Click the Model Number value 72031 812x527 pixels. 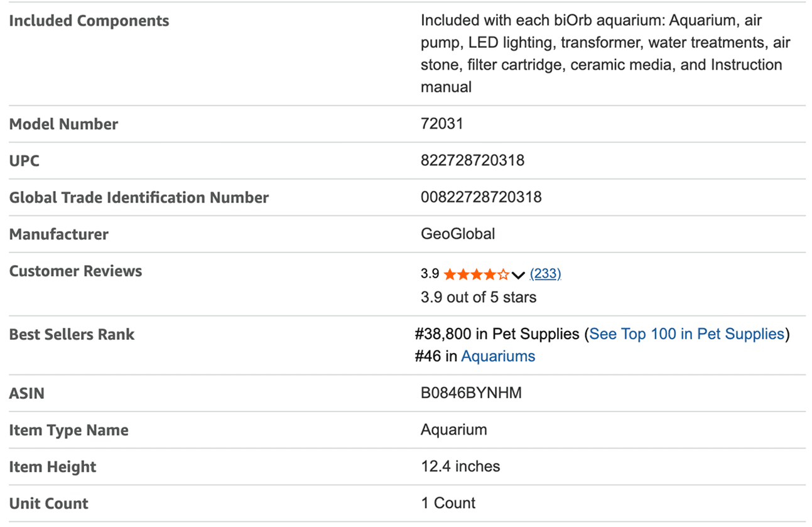coord(441,124)
